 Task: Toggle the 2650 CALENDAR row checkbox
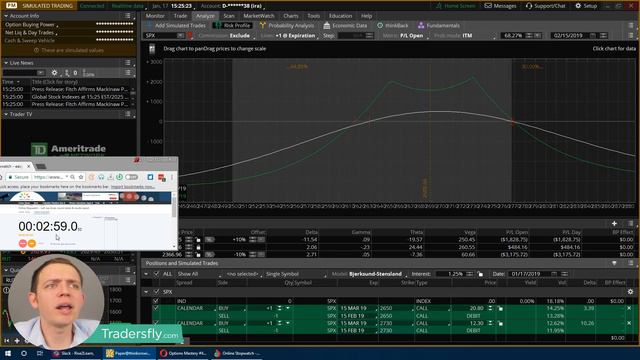pyautogui.click(x=156, y=308)
